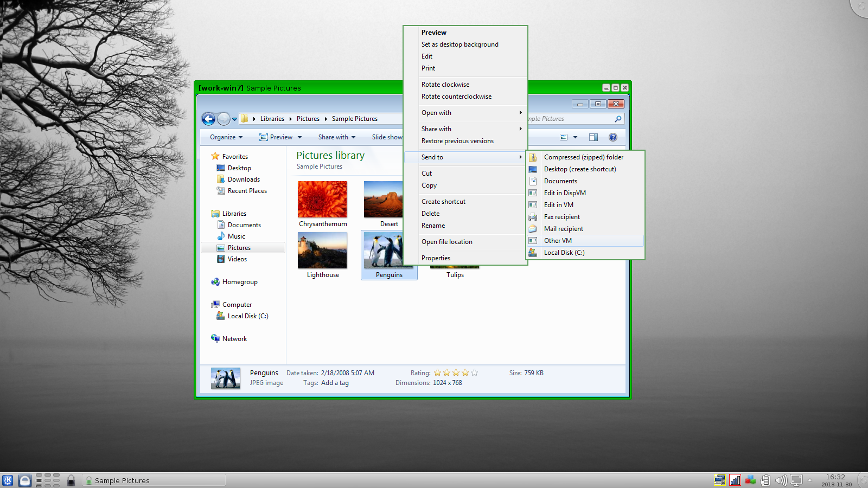Select Mail recipient in Send to menu
The image size is (868, 488).
point(563,228)
